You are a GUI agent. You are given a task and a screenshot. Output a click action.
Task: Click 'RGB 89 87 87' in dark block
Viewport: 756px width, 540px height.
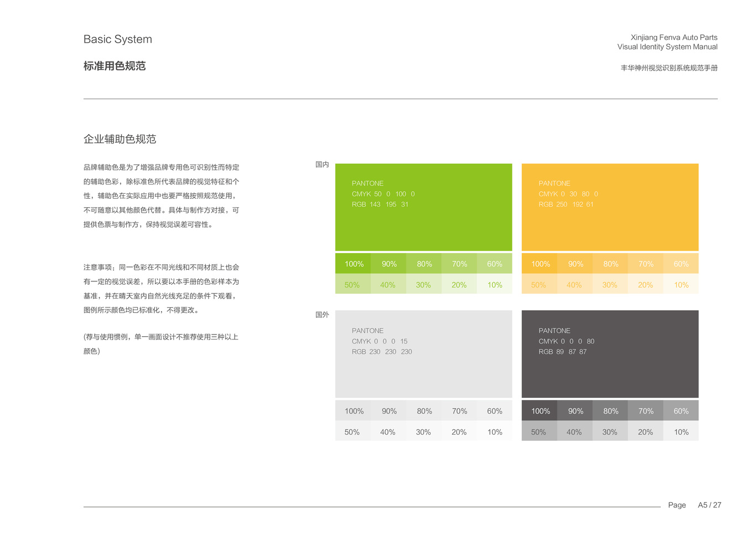pos(562,352)
